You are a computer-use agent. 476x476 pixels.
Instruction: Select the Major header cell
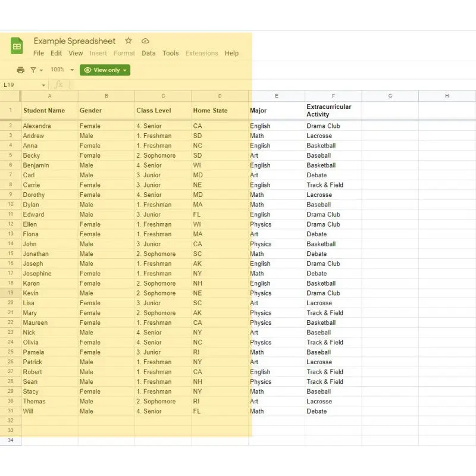[x=277, y=111]
